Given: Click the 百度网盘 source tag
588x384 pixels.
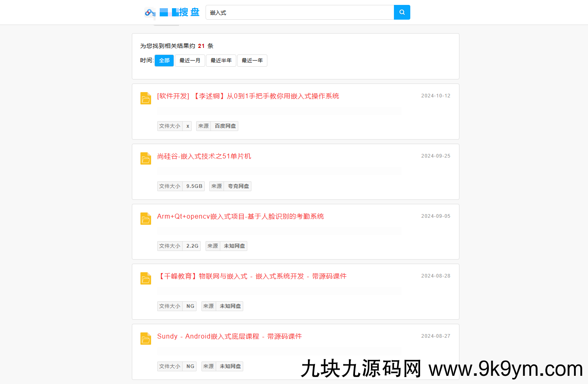Looking at the screenshot, I should coord(225,126).
